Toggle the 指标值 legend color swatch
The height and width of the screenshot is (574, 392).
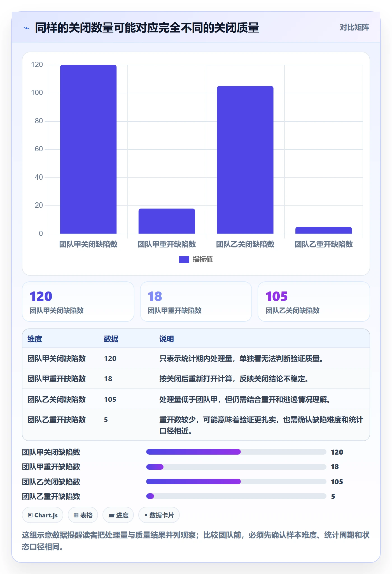[184, 260]
